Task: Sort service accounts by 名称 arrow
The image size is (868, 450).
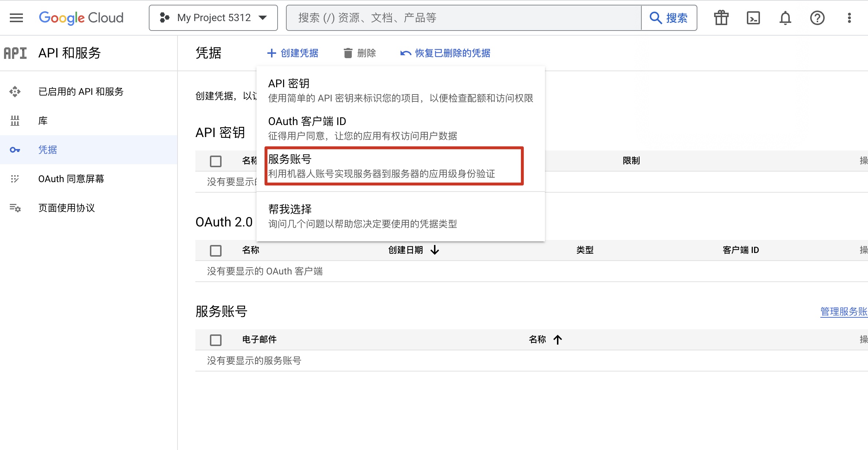Action: [557, 339]
